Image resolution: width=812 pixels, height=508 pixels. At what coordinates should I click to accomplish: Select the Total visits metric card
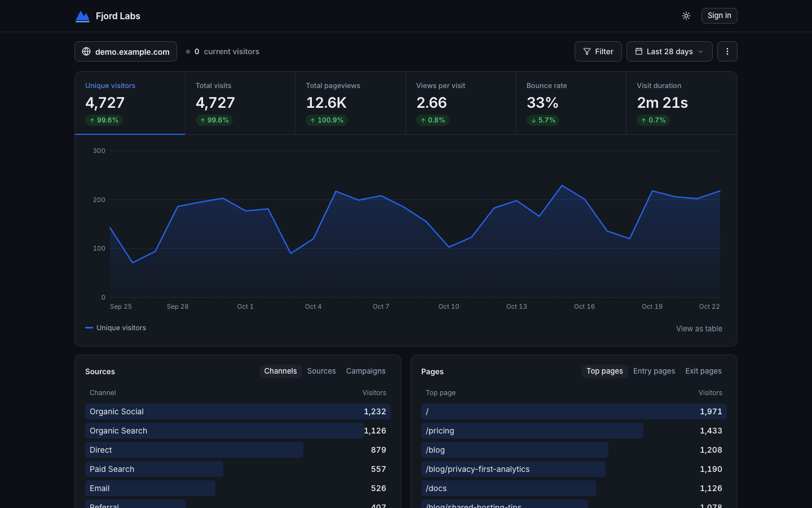pyautogui.click(x=240, y=103)
